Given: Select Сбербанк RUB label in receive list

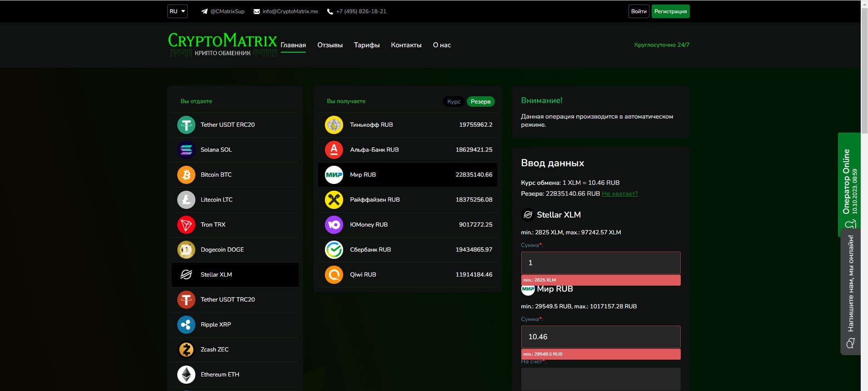Looking at the screenshot, I should point(370,250).
